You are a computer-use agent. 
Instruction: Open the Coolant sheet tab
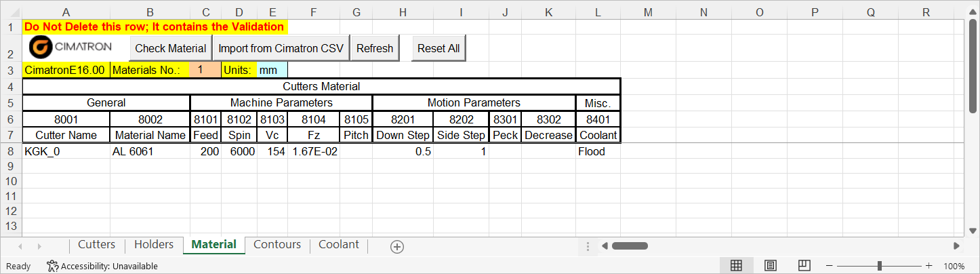[339, 245]
